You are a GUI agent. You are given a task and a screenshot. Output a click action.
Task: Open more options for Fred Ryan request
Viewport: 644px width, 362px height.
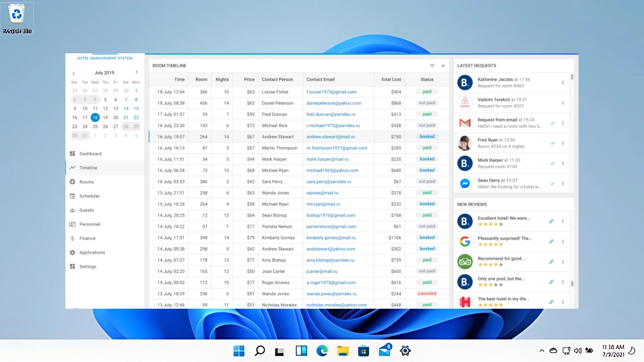point(562,143)
